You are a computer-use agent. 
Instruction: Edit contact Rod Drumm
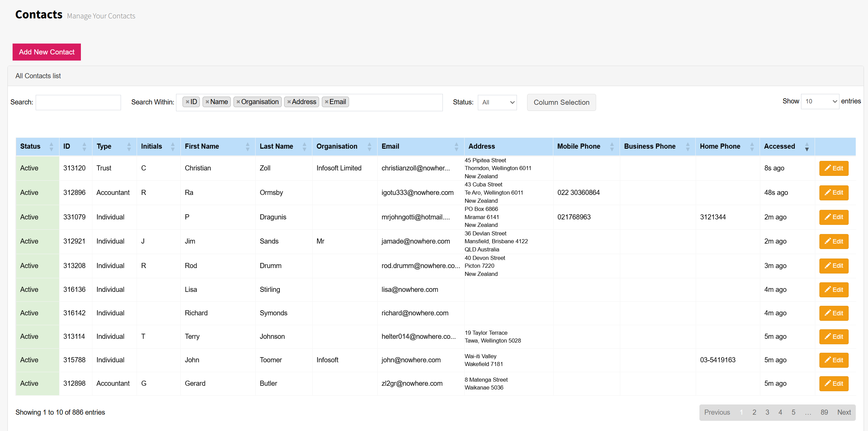pyautogui.click(x=834, y=266)
